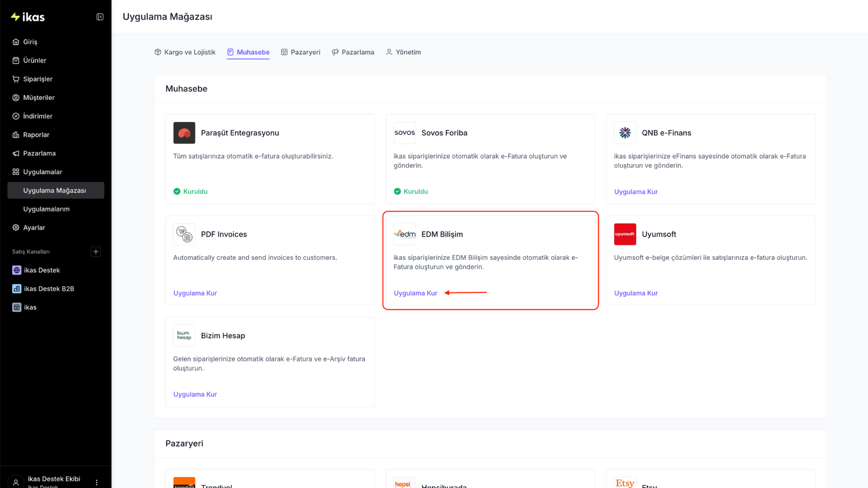Open Raporlar section
Viewport: 868px width, 488px height.
coord(56,135)
